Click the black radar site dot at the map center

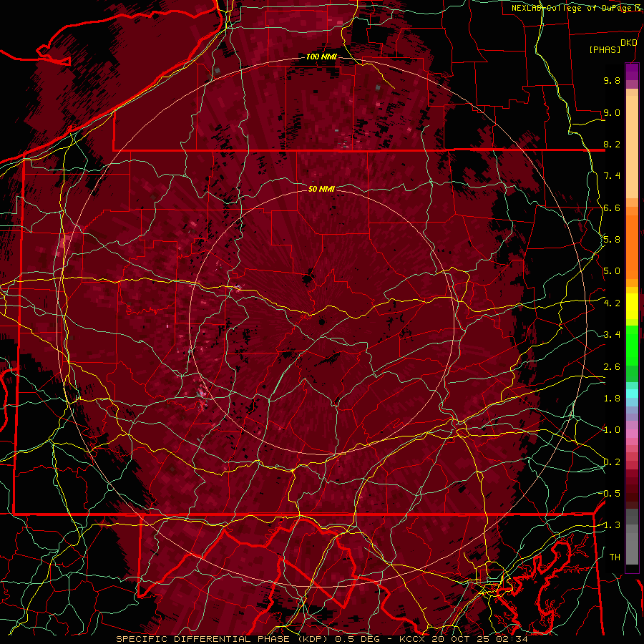coord(321,321)
